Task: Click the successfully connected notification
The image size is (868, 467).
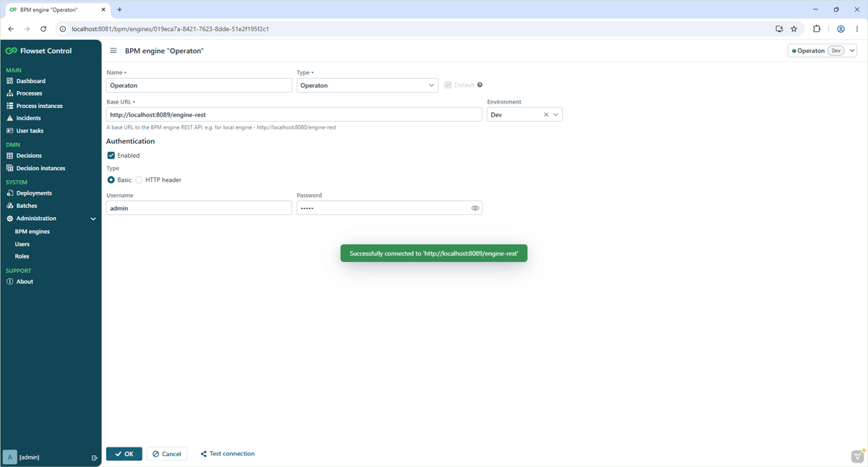Action: pyautogui.click(x=434, y=253)
